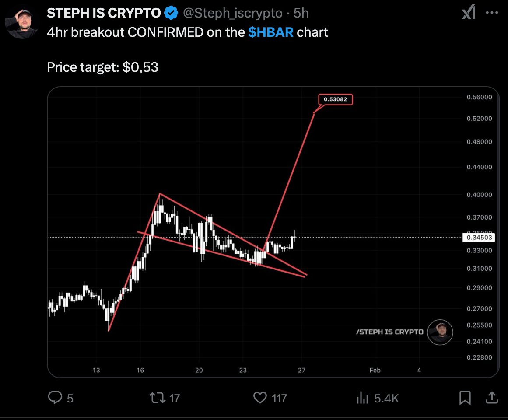Image resolution: width=508 pixels, height=420 pixels.
Task: Click the blue verified badge
Action: click(171, 13)
